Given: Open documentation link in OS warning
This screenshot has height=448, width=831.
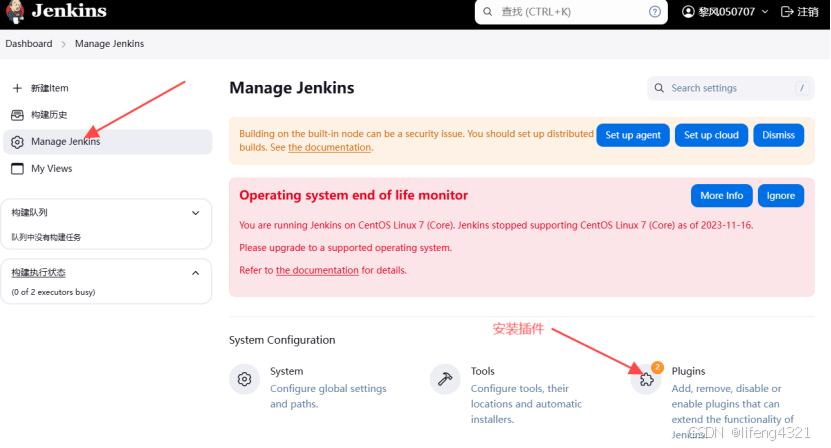Looking at the screenshot, I should 317,270.
